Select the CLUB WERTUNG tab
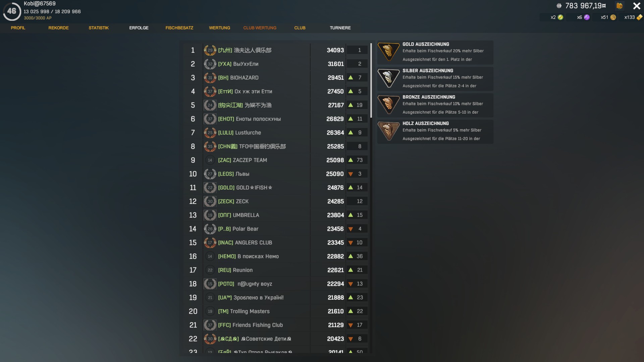The height and width of the screenshot is (362, 644). pos(260,28)
